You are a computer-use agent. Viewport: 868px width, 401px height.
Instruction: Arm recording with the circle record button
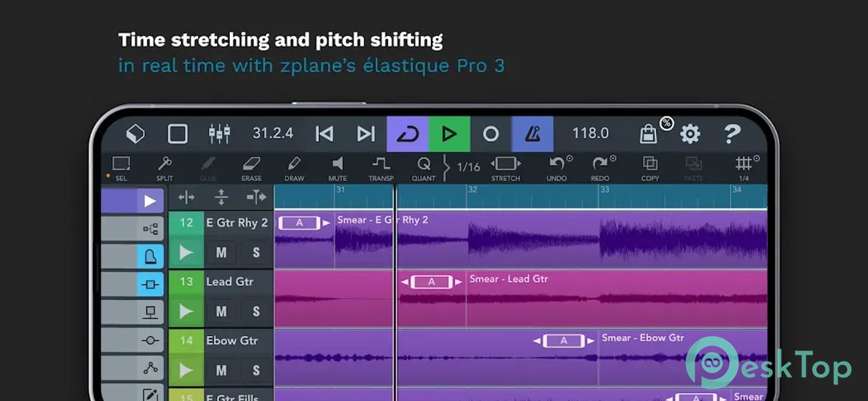(491, 134)
